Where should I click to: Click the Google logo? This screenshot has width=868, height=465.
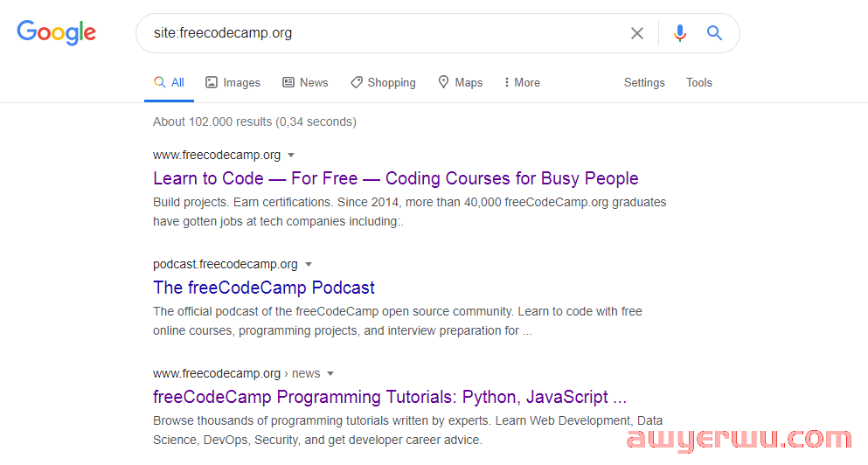[57, 32]
